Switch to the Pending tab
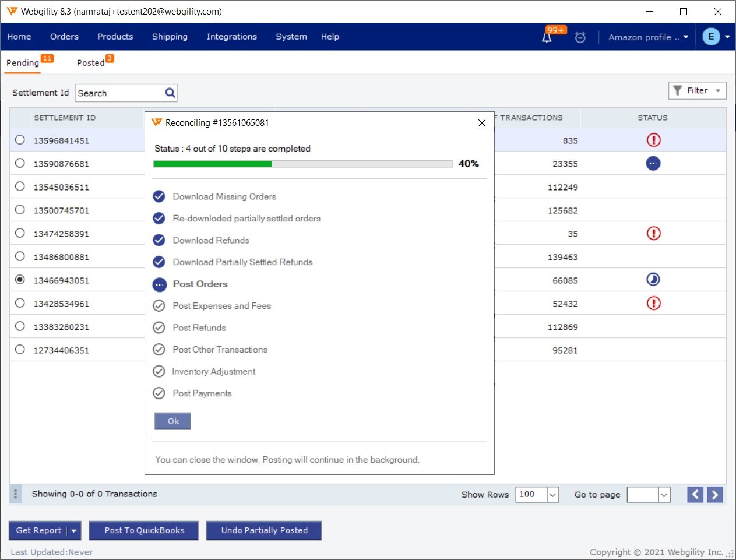 tap(23, 63)
